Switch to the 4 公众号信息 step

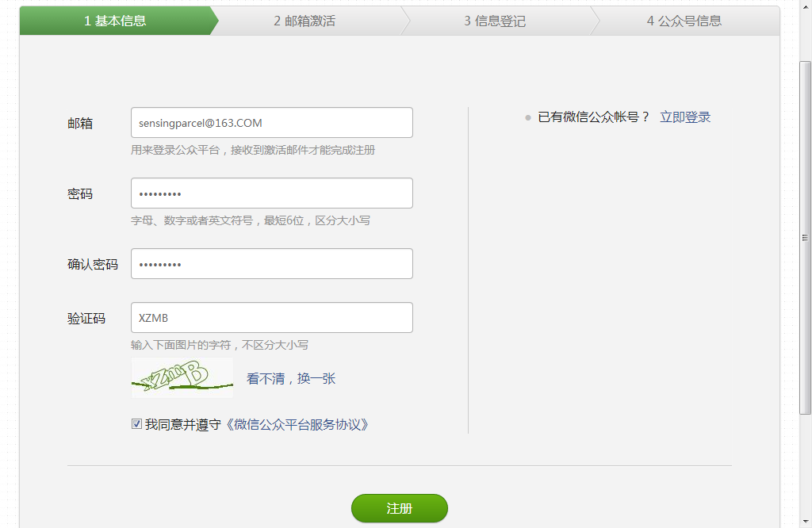[684, 21]
